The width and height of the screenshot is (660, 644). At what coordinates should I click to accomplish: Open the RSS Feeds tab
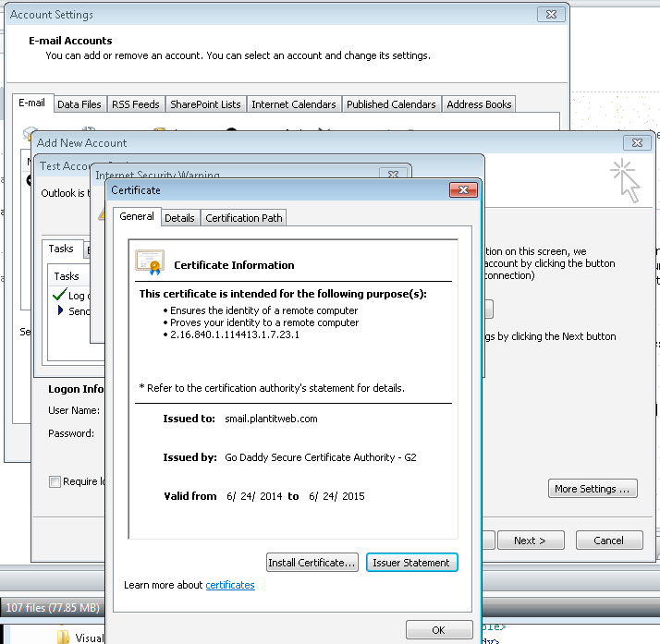pyautogui.click(x=136, y=104)
